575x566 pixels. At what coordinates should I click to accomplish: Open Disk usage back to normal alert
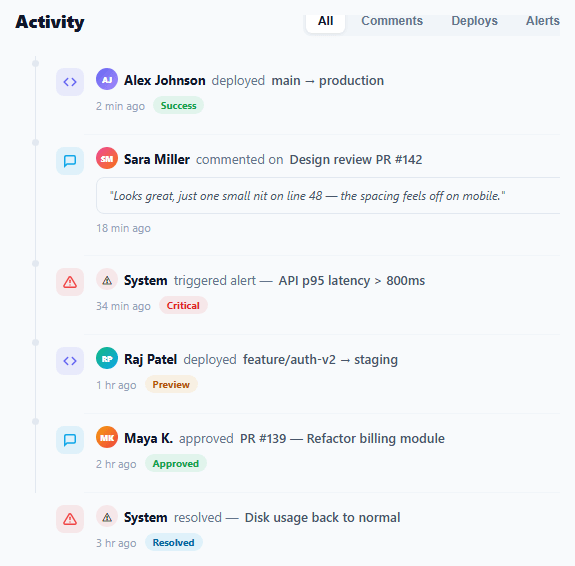(322, 518)
